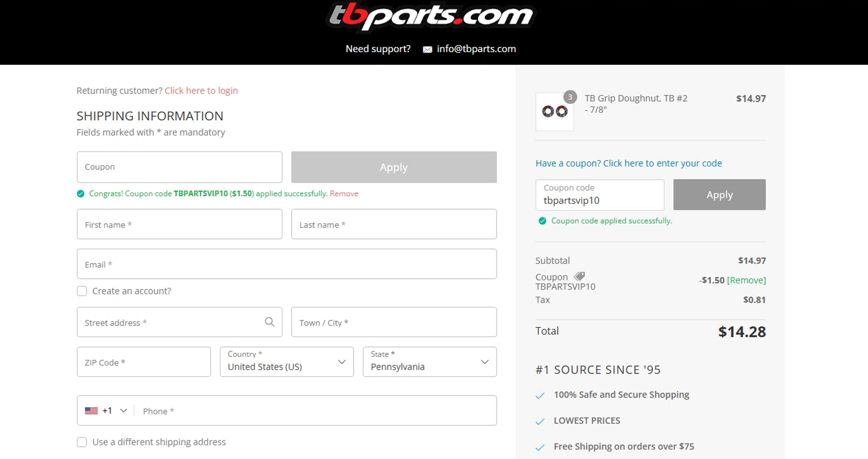Click the First name field

(x=179, y=224)
